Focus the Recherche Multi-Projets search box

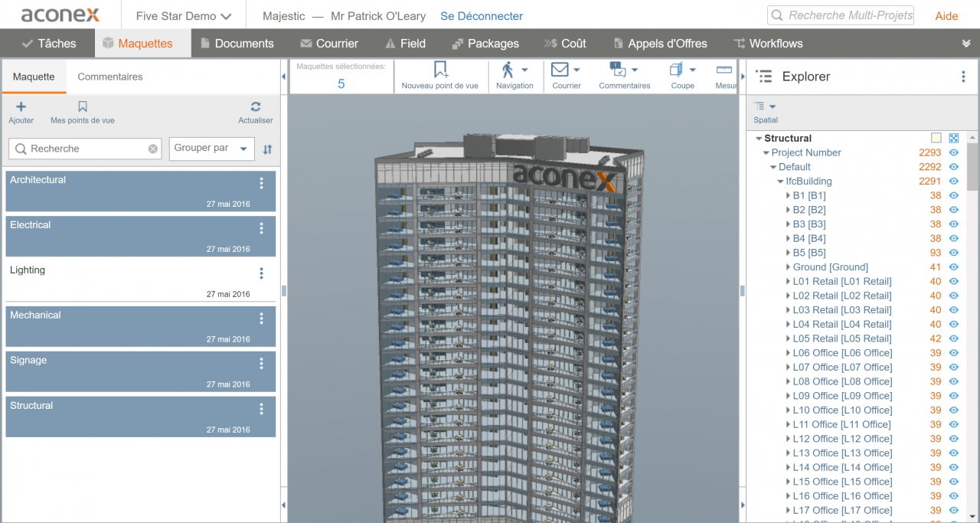[841, 15]
